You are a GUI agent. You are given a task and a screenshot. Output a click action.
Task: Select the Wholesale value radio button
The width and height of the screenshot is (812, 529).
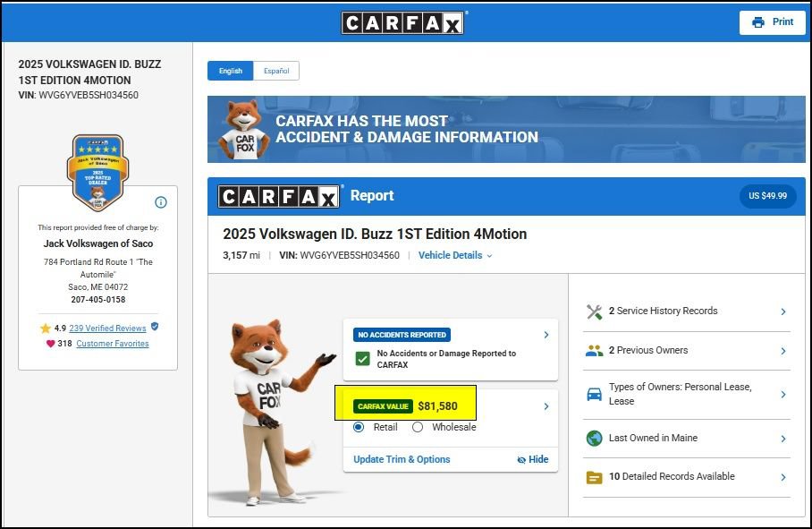click(x=418, y=427)
